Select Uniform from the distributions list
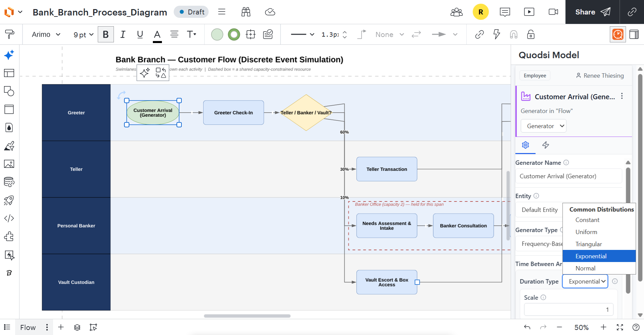The height and width of the screenshot is (335, 644). 599,232
